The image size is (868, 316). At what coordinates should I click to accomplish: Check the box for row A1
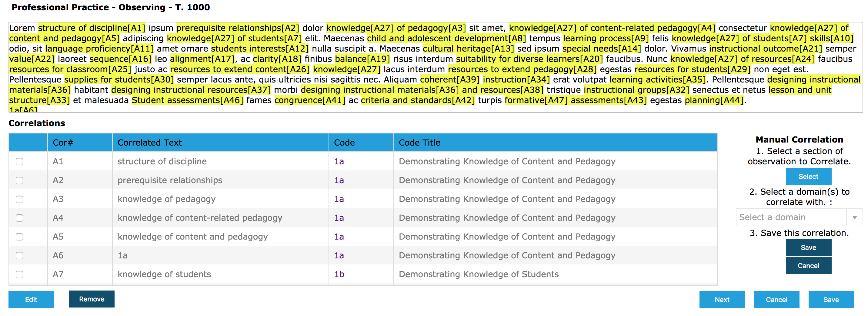click(19, 162)
